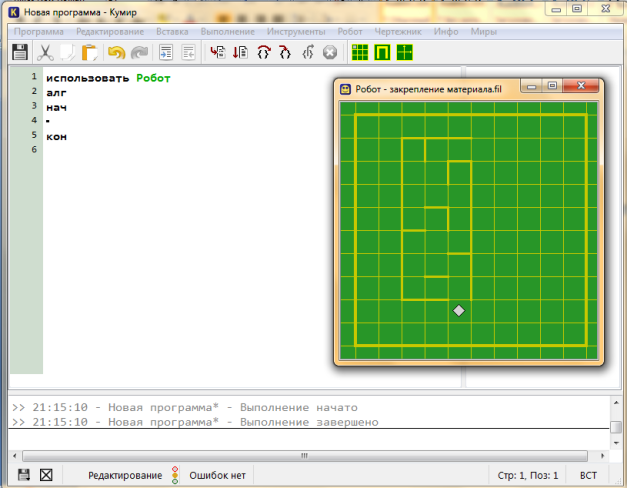The image size is (627, 488).
Task: Click the Undo arrow icon
Action: [x=116, y=52]
